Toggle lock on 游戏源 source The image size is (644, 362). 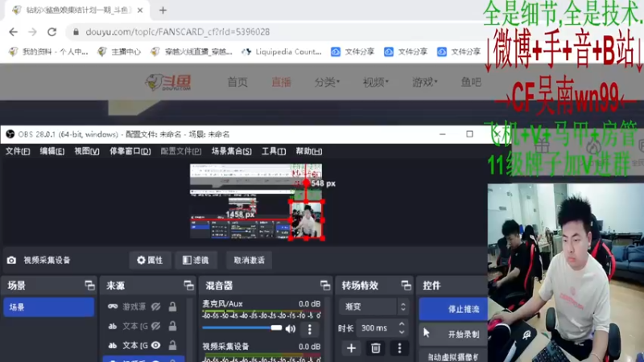click(172, 306)
